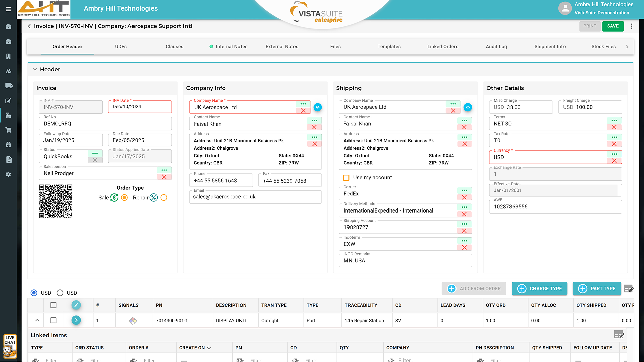Switch to the Linked Orders tab

[442, 47]
